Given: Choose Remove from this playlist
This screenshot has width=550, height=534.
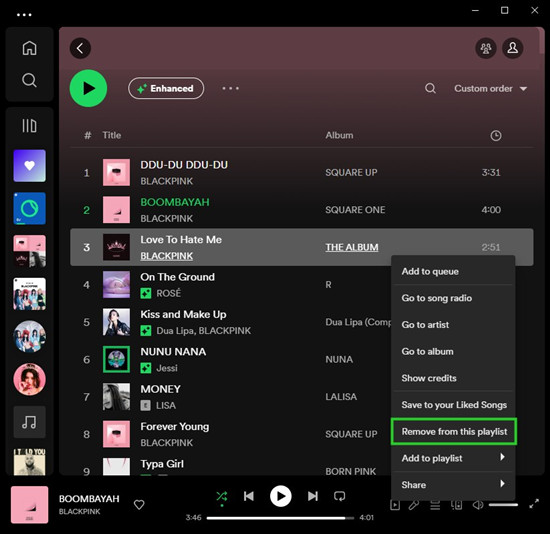Looking at the screenshot, I should pos(454,432).
